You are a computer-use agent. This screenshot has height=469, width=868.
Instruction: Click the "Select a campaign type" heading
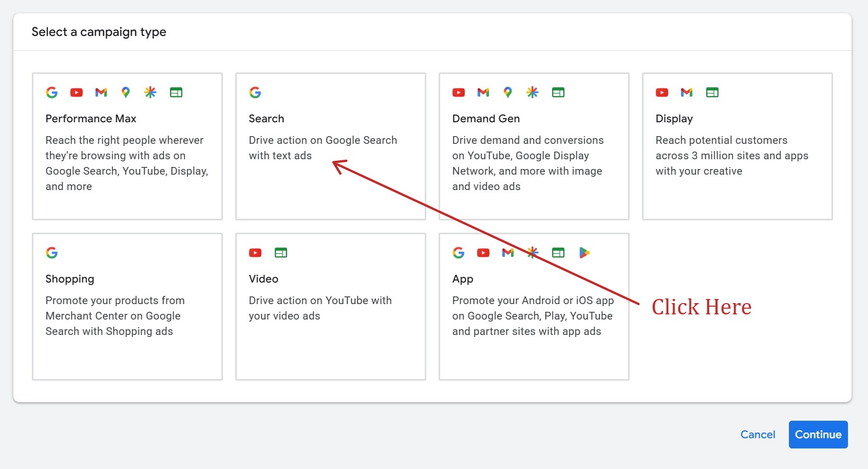[x=99, y=32]
